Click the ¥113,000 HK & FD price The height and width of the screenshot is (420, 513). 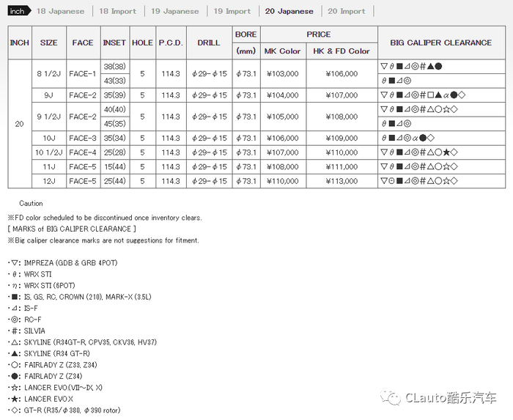[x=342, y=181]
